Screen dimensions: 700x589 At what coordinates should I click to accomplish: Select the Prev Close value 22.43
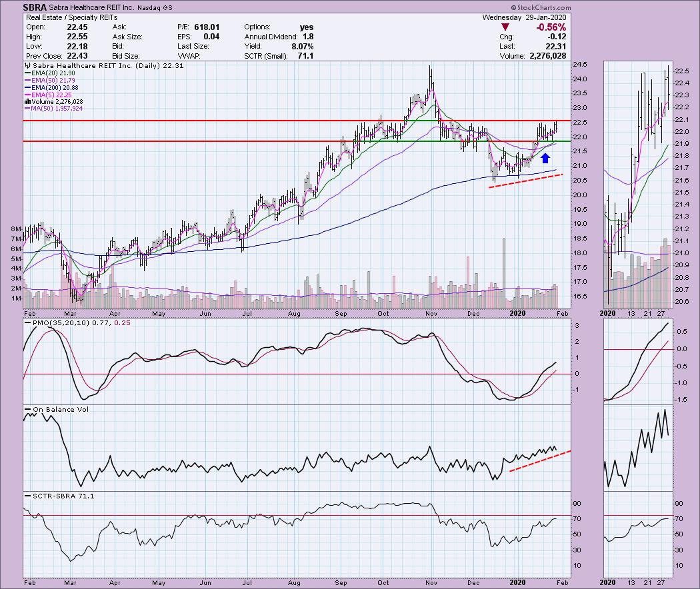77,56
